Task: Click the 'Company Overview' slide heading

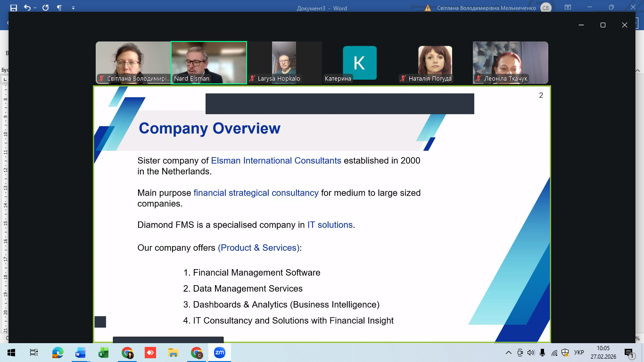Action: tap(210, 128)
